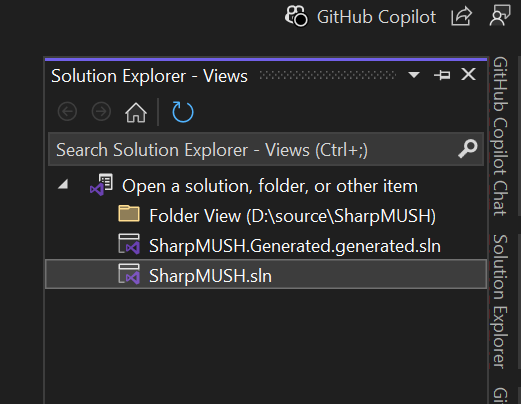Select SharpMUSH.Generated.generated.sln

[x=295, y=246]
